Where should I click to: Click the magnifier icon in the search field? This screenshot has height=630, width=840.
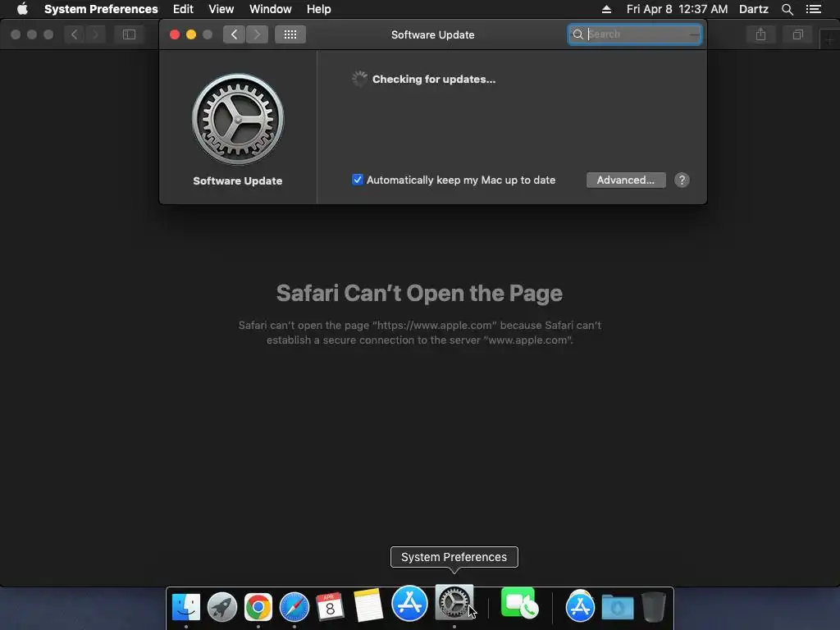pyautogui.click(x=577, y=34)
